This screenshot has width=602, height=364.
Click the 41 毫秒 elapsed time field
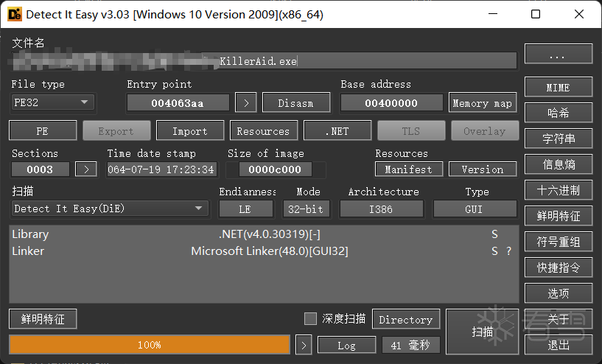coord(410,345)
